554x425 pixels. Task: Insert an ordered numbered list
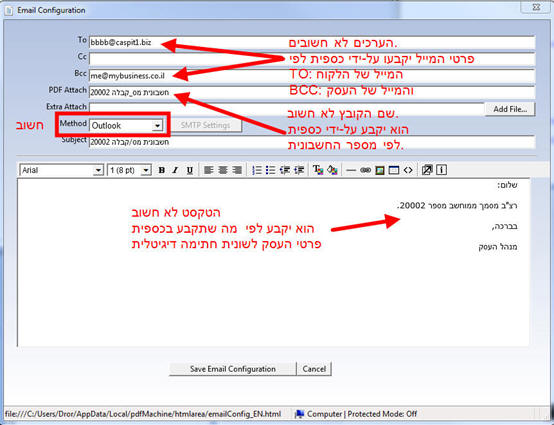(x=257, y=170)
